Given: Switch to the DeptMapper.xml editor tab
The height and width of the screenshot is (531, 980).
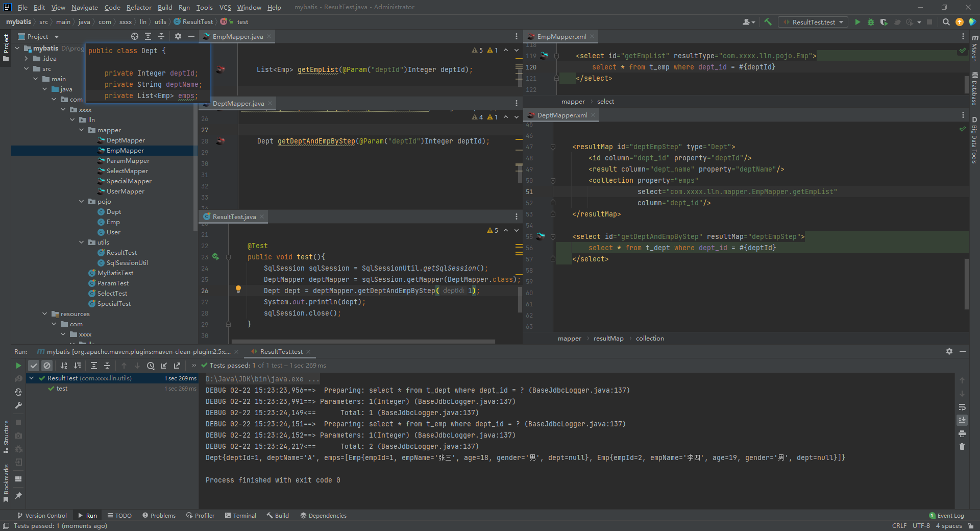Looking at the screenshot, I should point(561,115).
